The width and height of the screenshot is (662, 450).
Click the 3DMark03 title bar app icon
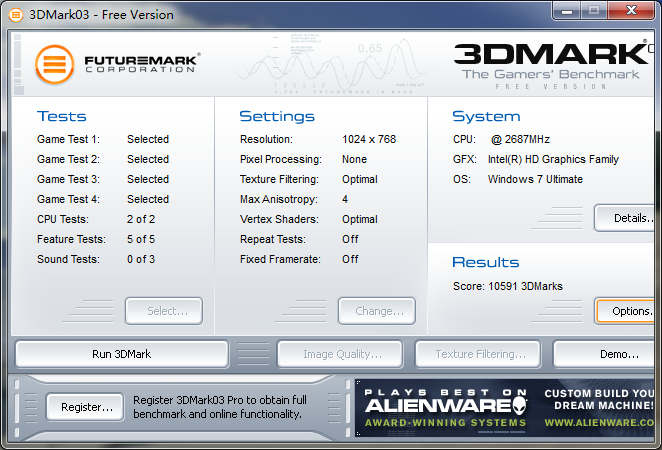[x=16, y=15]
